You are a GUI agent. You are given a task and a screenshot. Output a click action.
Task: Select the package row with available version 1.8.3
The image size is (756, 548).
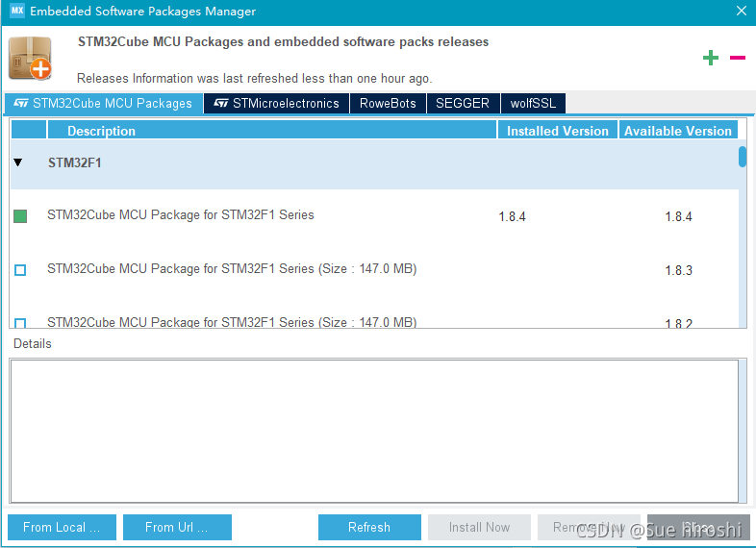(374, 269)
